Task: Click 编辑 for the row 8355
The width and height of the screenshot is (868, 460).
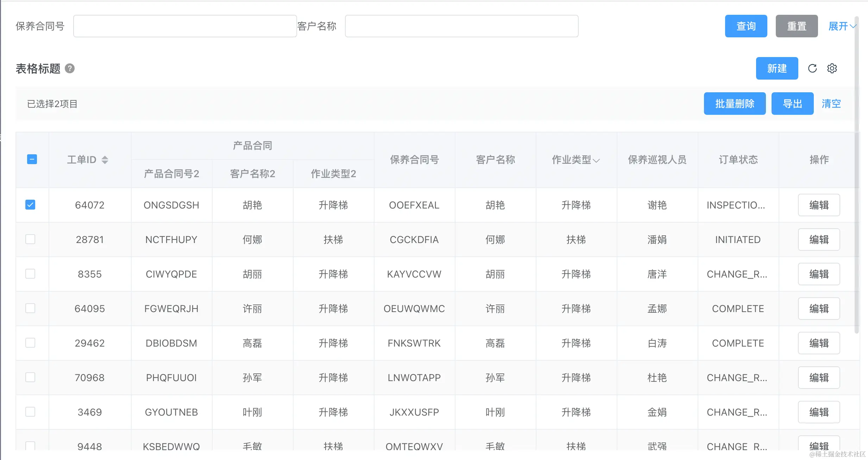Action: pos(819,274)
